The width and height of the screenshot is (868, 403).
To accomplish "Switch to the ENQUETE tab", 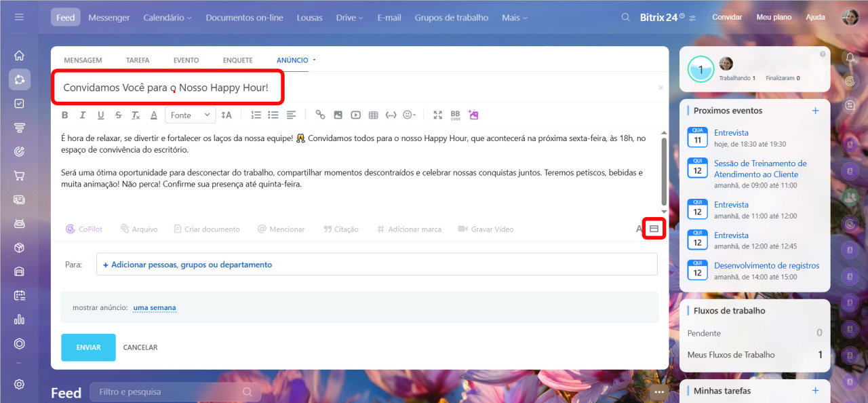I will 237,60.
